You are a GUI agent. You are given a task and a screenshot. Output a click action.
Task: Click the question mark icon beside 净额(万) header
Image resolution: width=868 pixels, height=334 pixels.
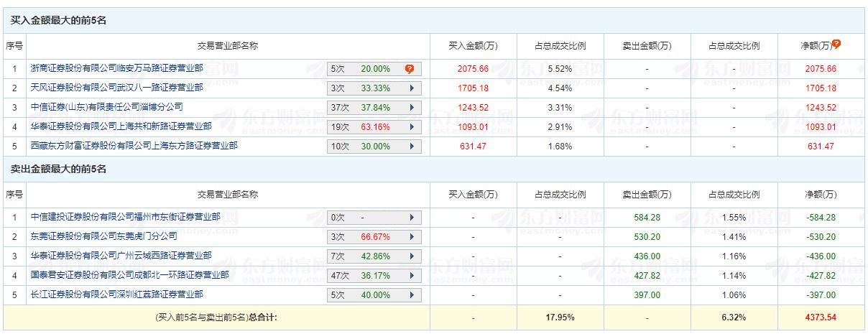pyautogui.click(x=836, y=44)
